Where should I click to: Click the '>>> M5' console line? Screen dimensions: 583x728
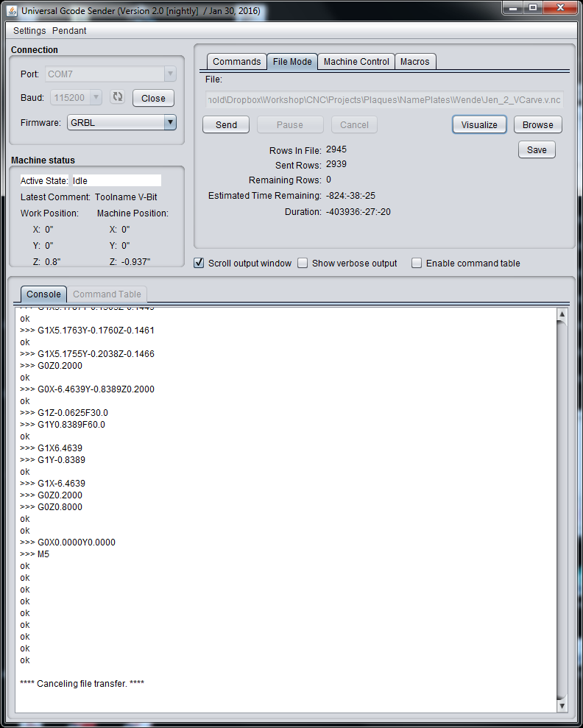pyautogui.click(x=35, y=554)
